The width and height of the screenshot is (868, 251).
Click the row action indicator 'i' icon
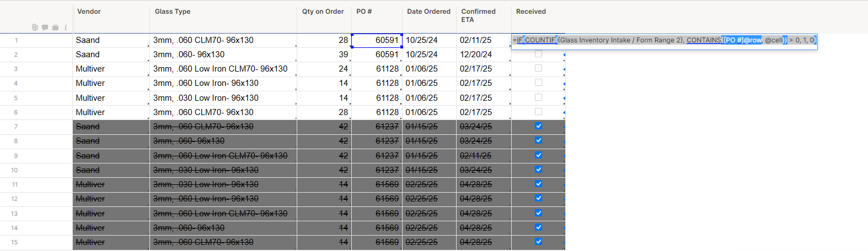click(66, 28)
